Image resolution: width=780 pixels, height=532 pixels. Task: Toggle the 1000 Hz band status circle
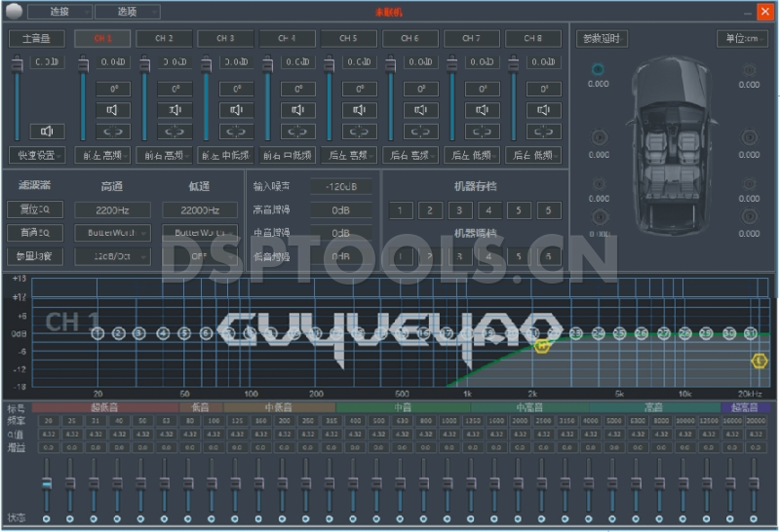(448, 519)
